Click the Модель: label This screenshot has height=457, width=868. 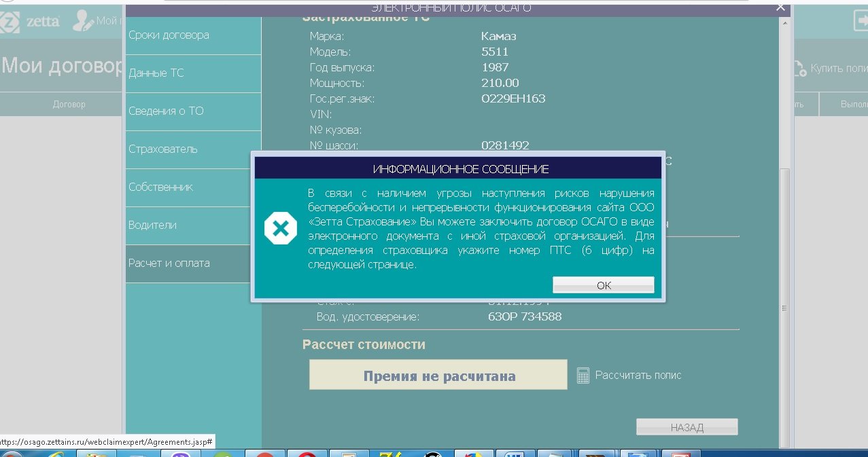coord(330,52)
